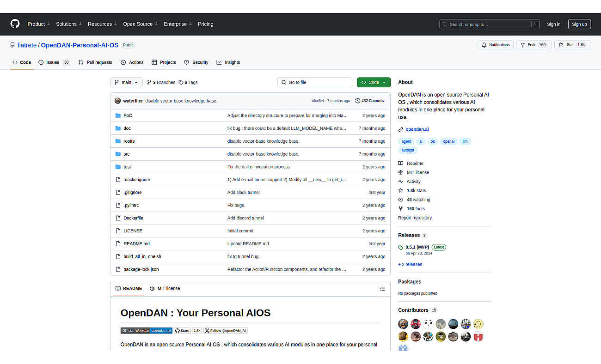Open .dockerignore file
Image resolution: width=601 pixels, height=364 pixels.
(x=137, y=180)
